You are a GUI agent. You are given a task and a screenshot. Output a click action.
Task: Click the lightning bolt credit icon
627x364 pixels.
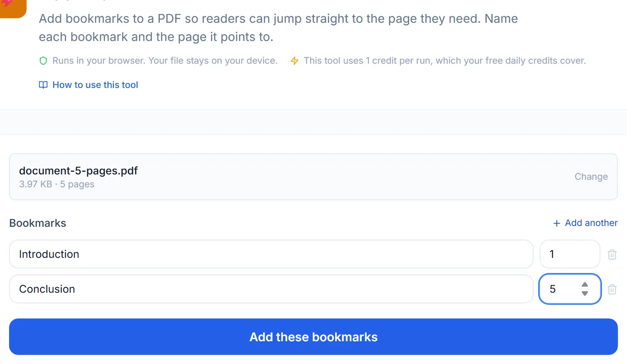(294, 61)
